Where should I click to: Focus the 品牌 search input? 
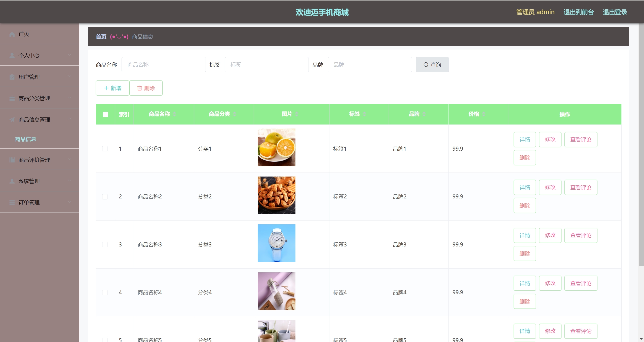coord(370,65)
